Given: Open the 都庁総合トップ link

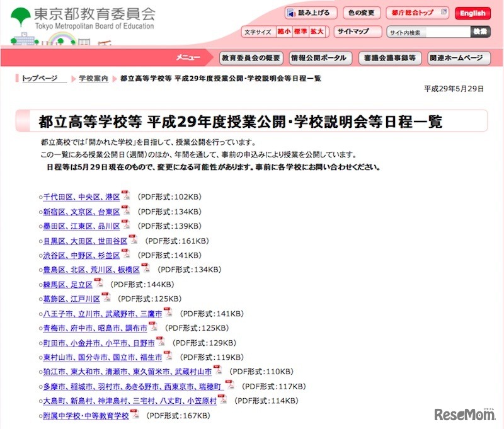Looking at the screenshot, I should point(417,13).
